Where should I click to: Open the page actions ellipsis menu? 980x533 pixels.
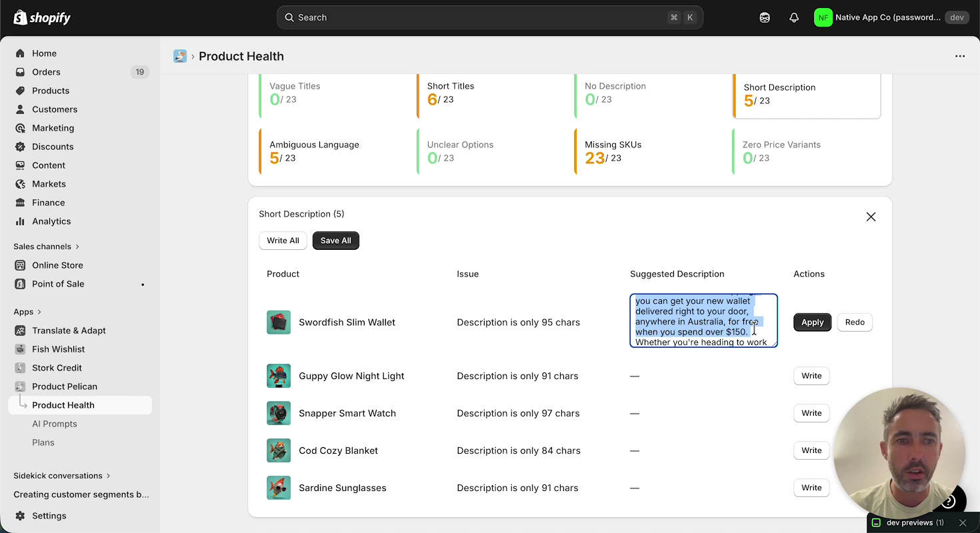coord(960,56)
